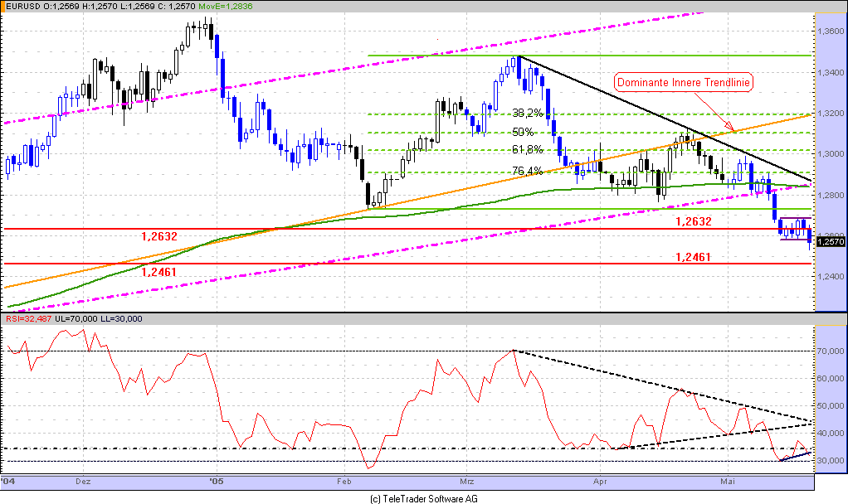The width and height of the screenshot is (848, 504).
Task: Click the TeleTrader Software AG copyright text
Action: point(423,498)
